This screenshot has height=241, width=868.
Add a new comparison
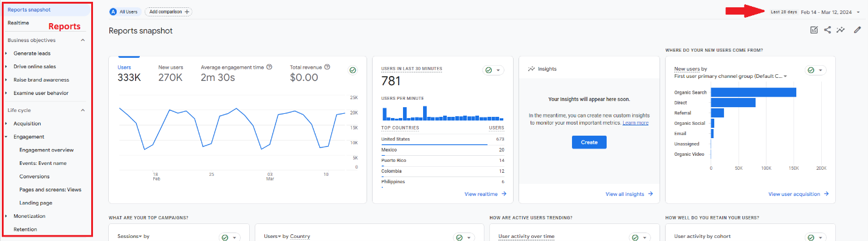168,12
